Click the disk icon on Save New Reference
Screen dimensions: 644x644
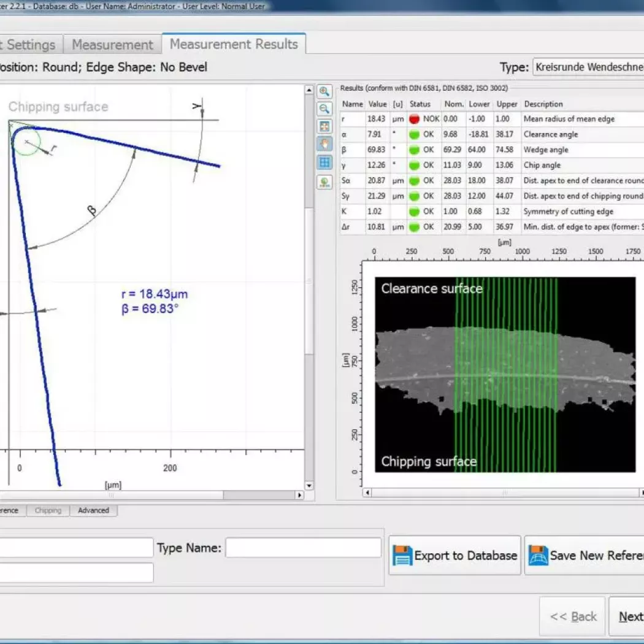coord(538,556)
